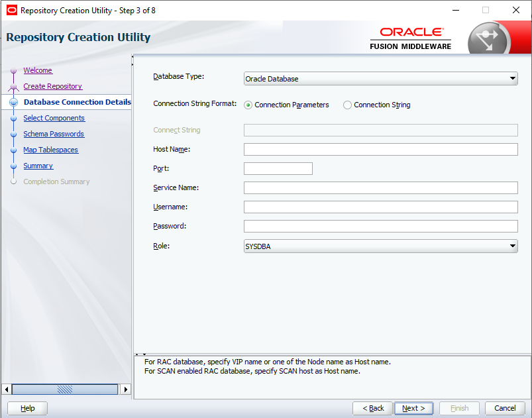The width and height of the screenshot is (532, 418).
Task: Navigate to the Map Tablespaces step
Action: click(50, 150)
